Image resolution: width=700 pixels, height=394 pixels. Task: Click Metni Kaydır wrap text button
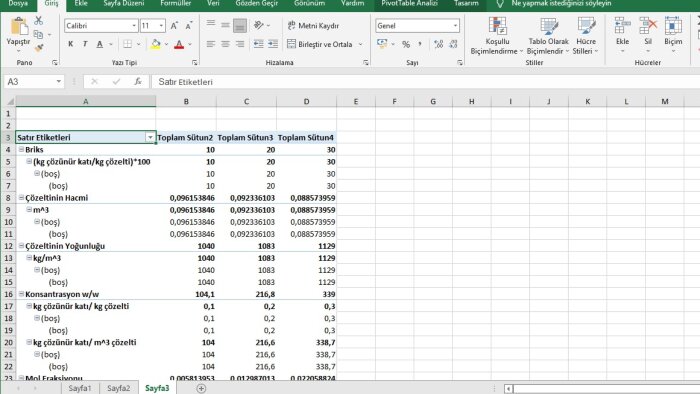coord(313,25)
